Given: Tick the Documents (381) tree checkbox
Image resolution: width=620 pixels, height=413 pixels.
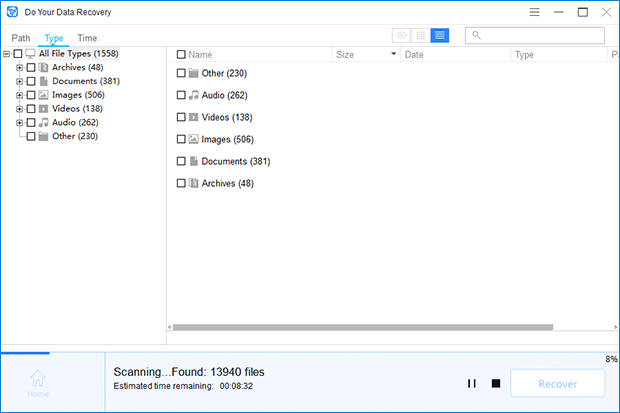Looking at the screenshot, I should tap(31, 81).
